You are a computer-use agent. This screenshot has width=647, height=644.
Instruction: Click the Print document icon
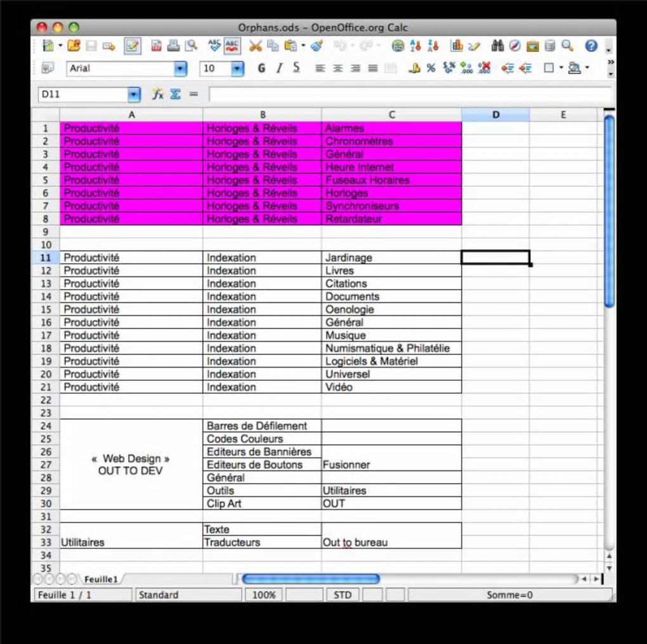tap(173, 46)
